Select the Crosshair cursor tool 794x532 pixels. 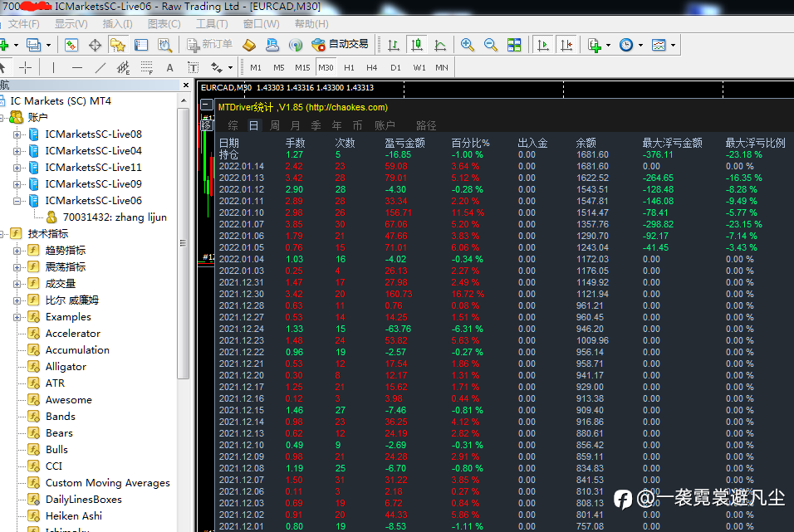pyautogui.click(x=26, y=67)
